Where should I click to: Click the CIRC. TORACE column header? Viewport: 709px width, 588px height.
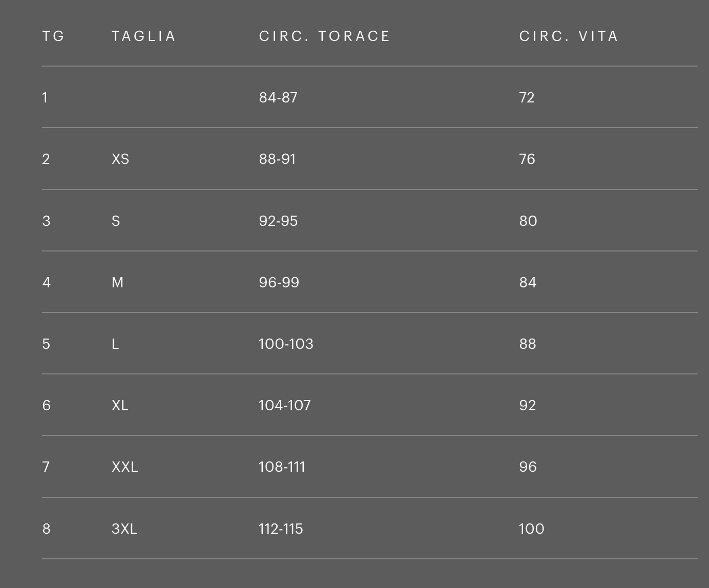click(x=324, y=36)
